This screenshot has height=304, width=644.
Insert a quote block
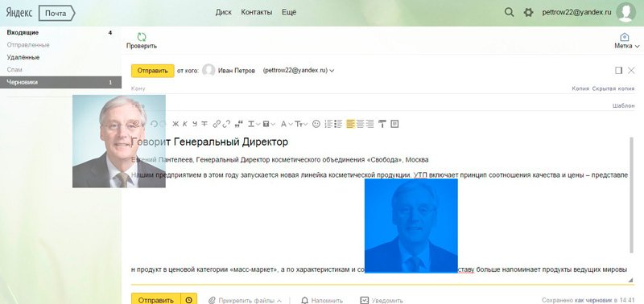coord(238,124)
